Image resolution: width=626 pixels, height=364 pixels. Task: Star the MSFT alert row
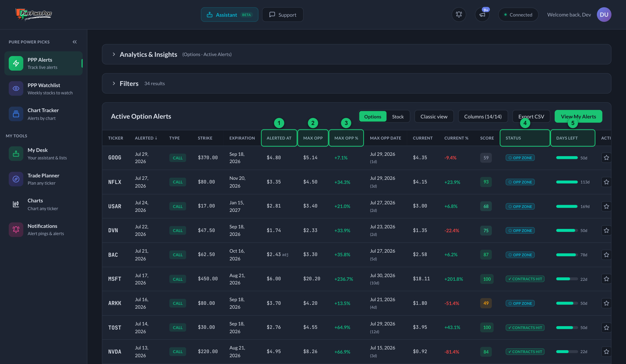tap(606, 279)
